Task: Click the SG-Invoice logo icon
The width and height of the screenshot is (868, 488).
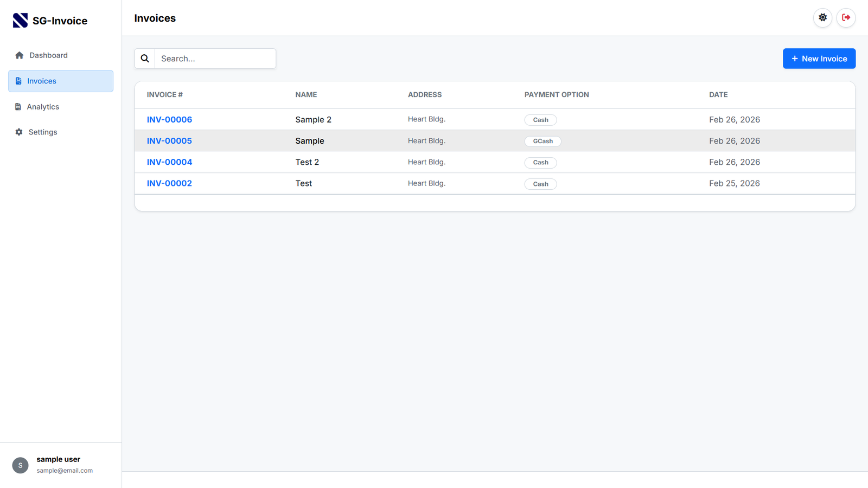Action: pos(20,20)
